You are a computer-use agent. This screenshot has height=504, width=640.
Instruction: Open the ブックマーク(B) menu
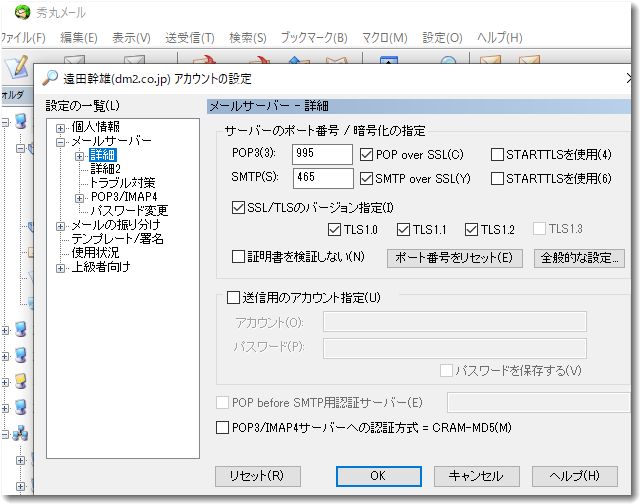[x=314, y=38]
